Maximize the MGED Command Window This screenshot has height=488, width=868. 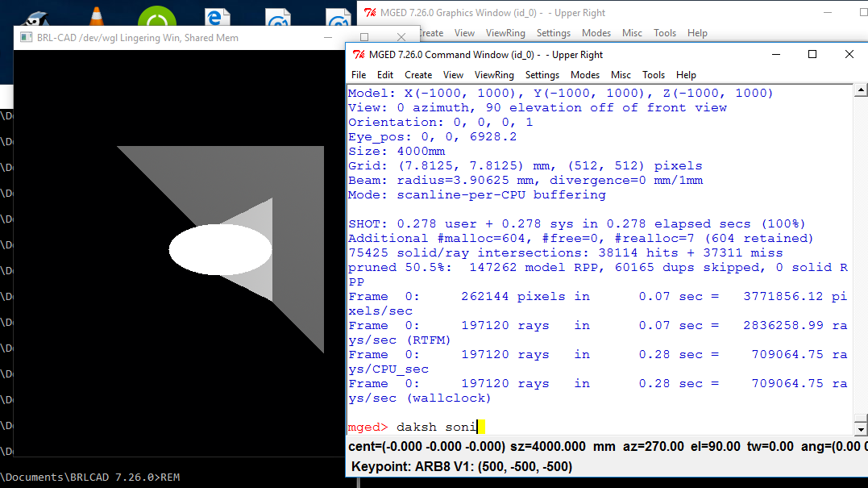[x=812, y=54]
